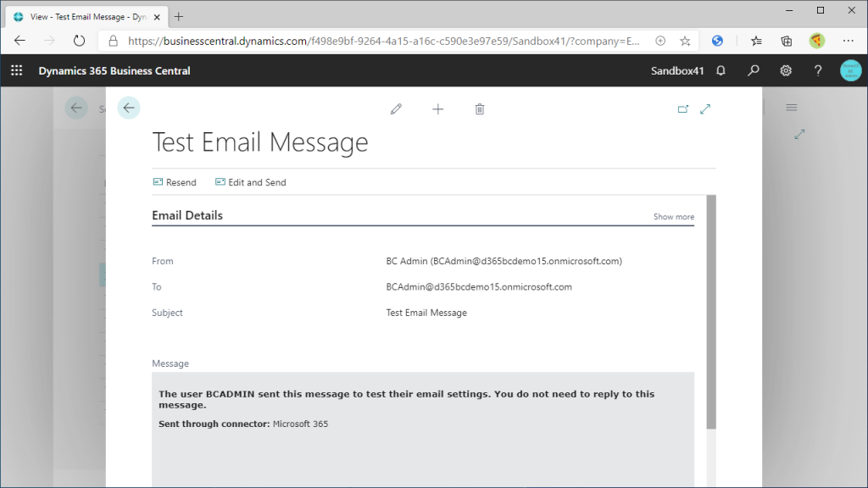Viewport: 868px width, 488px height.
Task: Delete the email using trash icon
Action: 480,109
